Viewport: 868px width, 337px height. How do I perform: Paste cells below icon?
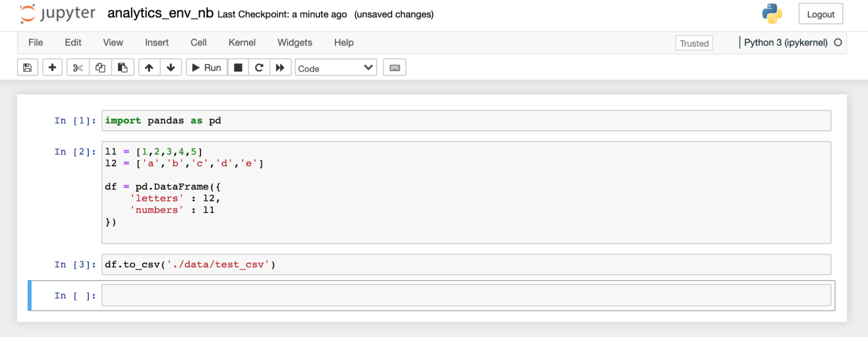click(123, 68)
